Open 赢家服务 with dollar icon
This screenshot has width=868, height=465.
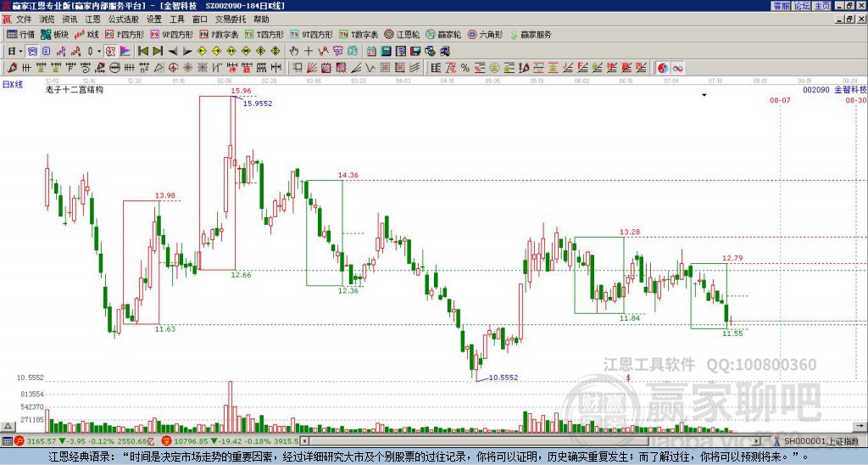point(531,34)
